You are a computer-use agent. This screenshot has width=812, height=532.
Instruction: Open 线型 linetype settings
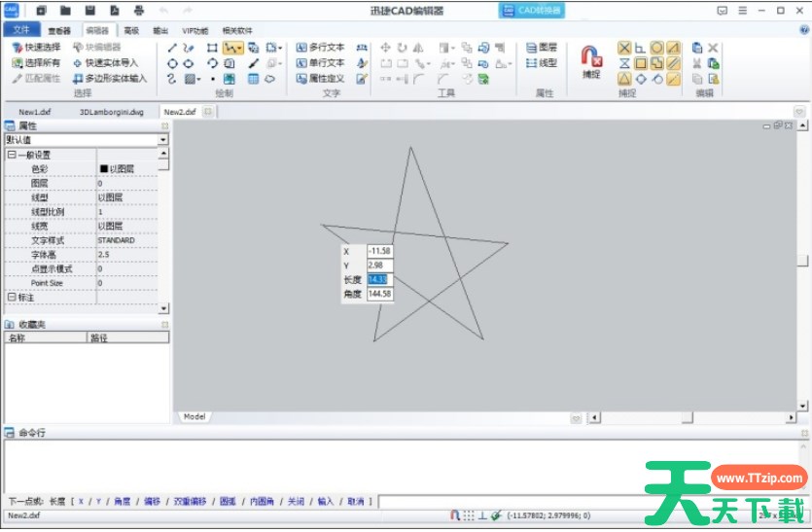coord(541,63)
